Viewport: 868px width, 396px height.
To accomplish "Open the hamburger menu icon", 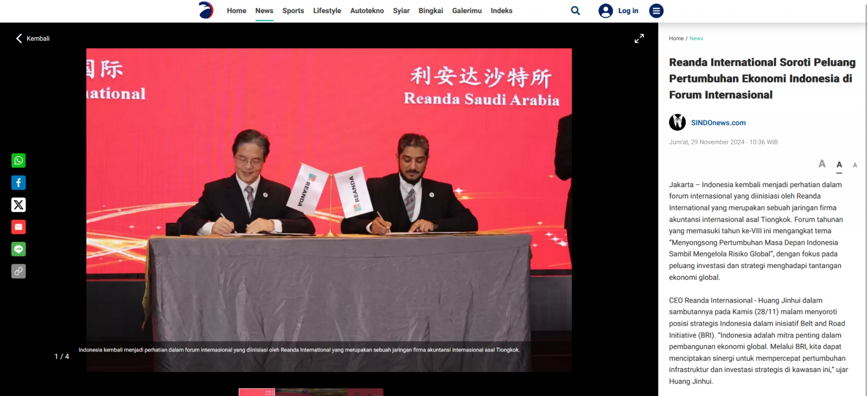I will point(656,10).
